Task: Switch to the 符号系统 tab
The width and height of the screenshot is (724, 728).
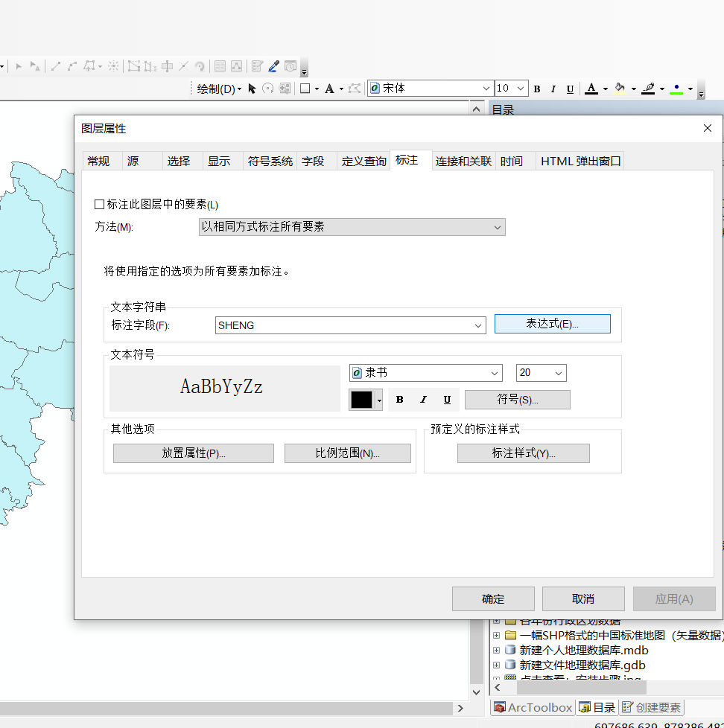Action: click(x=269, y=160)
